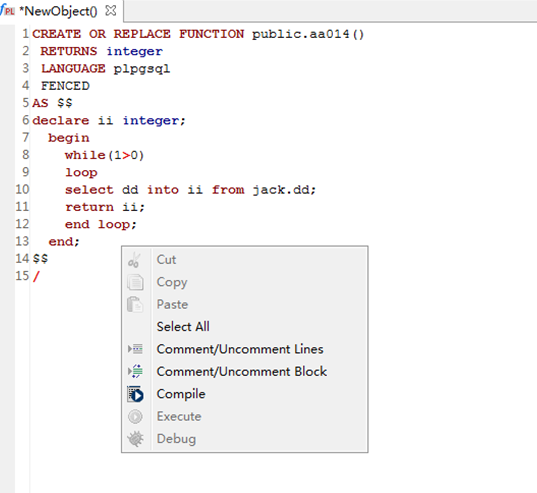Close the *NewObject() editor tab
The image size is (537, 493).
pos(111,11)
